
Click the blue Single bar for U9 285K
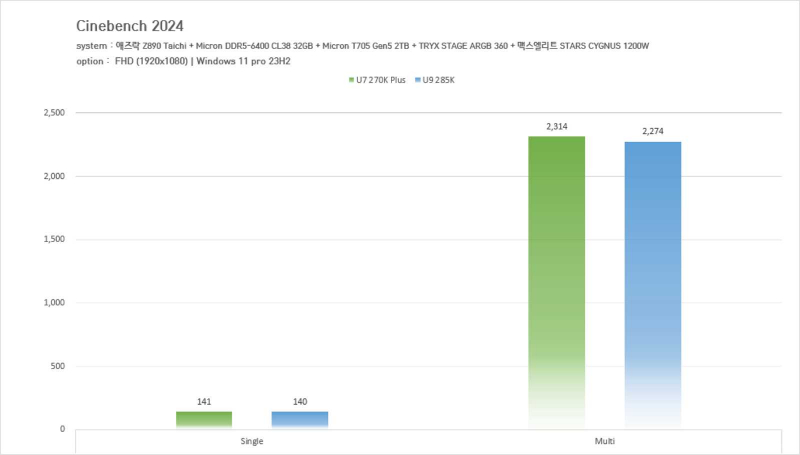coord(300,420)
